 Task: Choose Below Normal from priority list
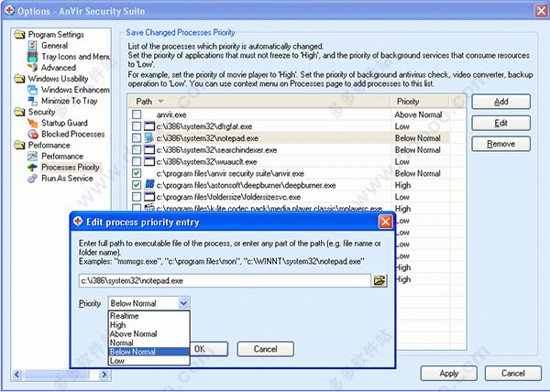coord(149,352)
